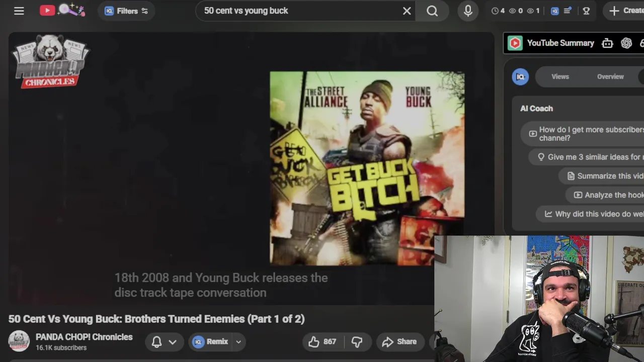Image resolution: width=644 pixels, height=362 pixels.
Task: Switch to the Views tab
Action: [x=560, y=76]
